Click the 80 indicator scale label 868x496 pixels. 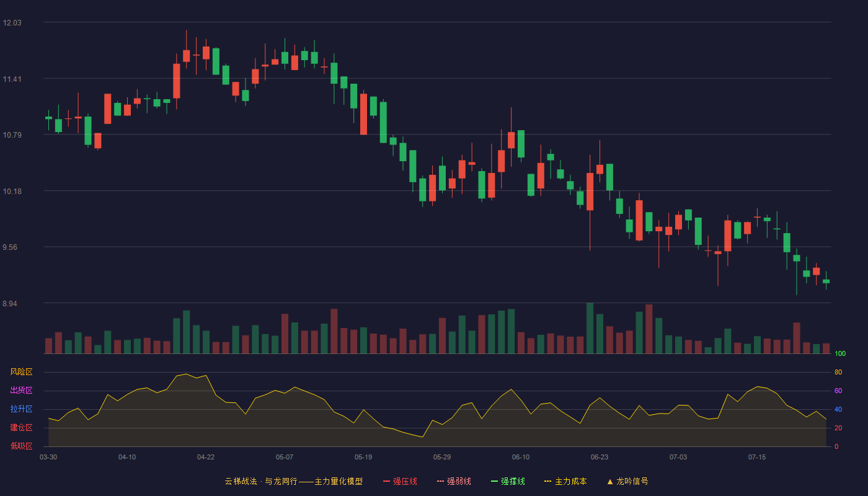point(838,373)
